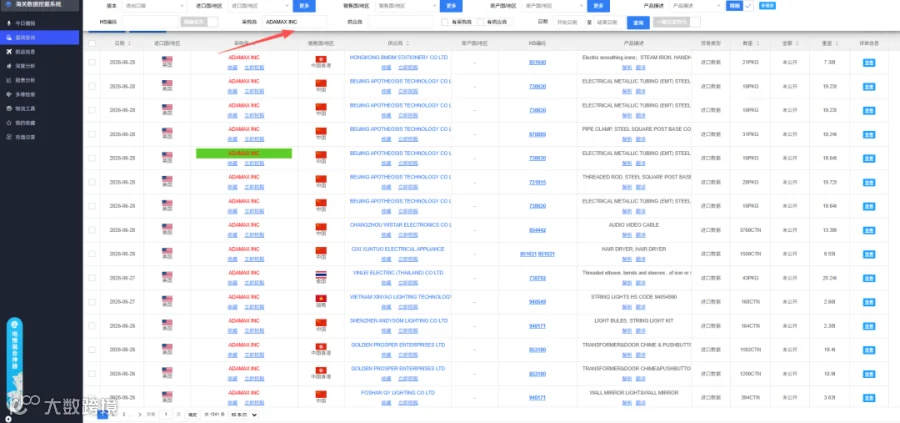Open the star-icon favorites item in sidebar
The height and width of the screenshot is (423, 900).
pyautogui.click(x=40, y=123)
